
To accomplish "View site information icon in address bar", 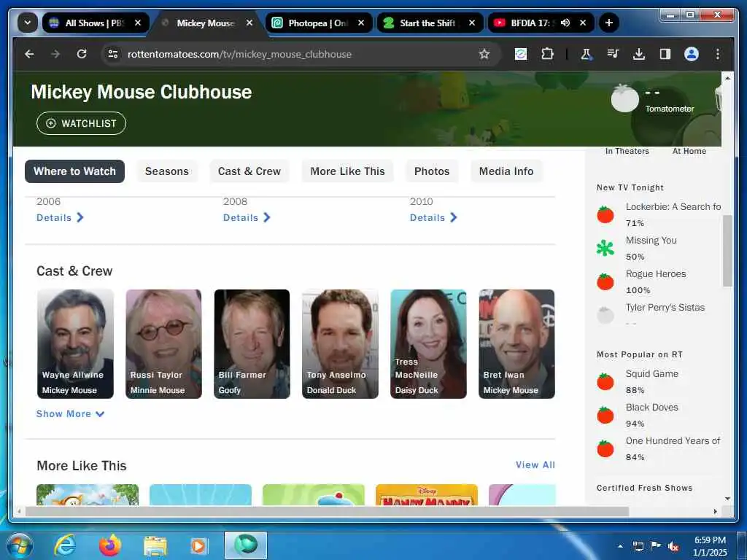I will coord(113,54).
